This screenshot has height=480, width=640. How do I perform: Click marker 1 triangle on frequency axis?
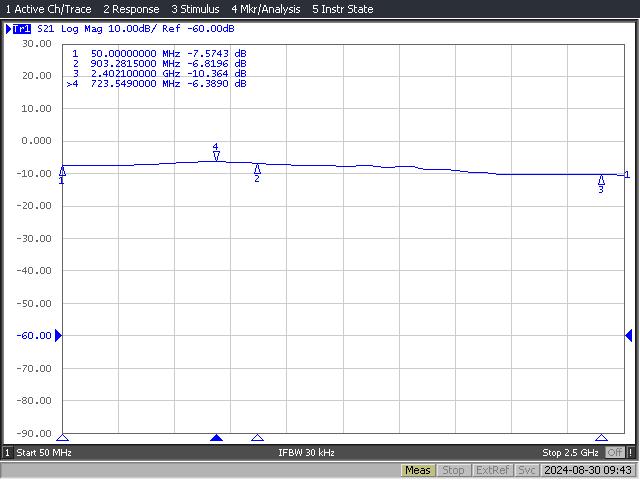coord(62,438)
